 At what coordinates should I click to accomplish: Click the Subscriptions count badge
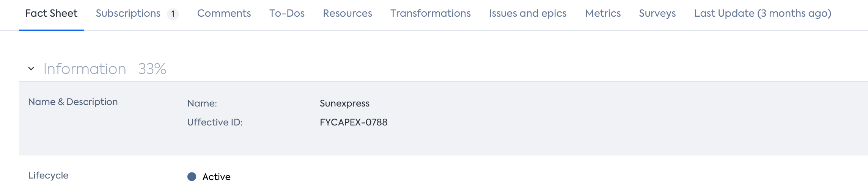click(x=173, y=14)
